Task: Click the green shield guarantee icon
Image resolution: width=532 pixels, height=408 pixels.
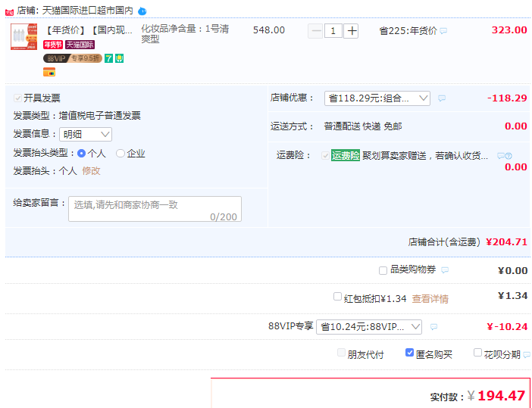Action: [x=120, y=58]
